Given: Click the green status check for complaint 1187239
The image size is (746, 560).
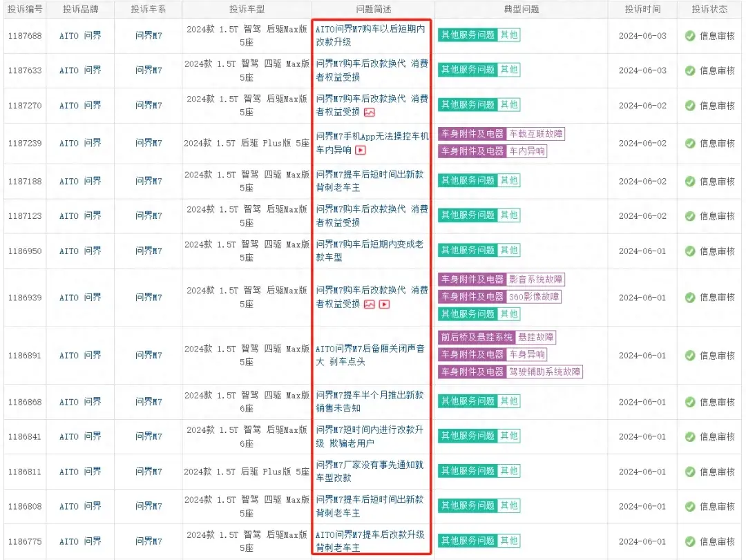Looking at the screenshot, I should (x=690, y=143).
